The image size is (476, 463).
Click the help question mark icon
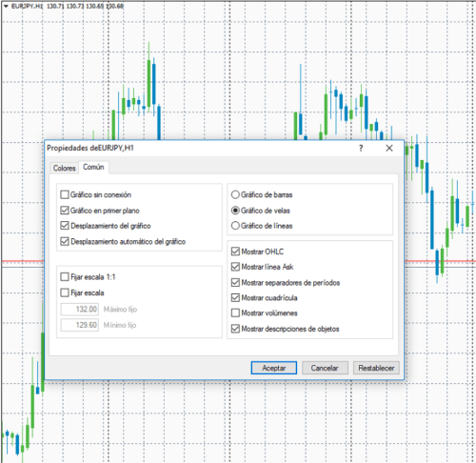click(361, 148)
